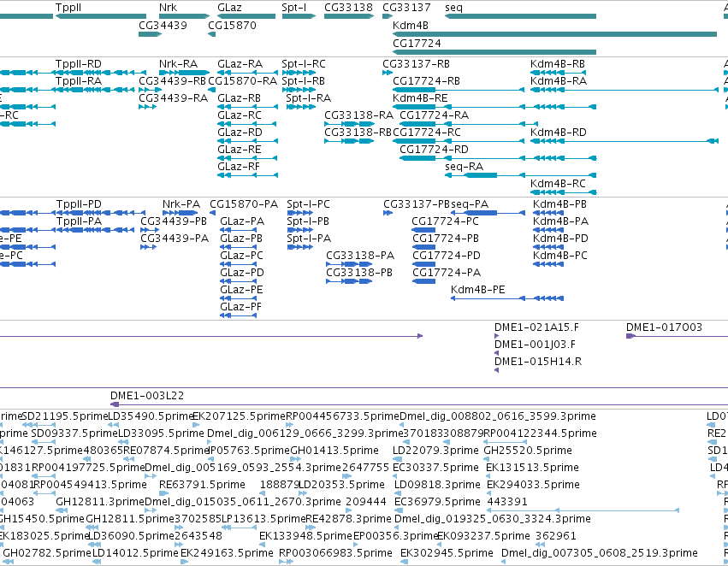Screen dimensions: 728x566
Task: Select protein seq-PA
Action: point(470,204)
